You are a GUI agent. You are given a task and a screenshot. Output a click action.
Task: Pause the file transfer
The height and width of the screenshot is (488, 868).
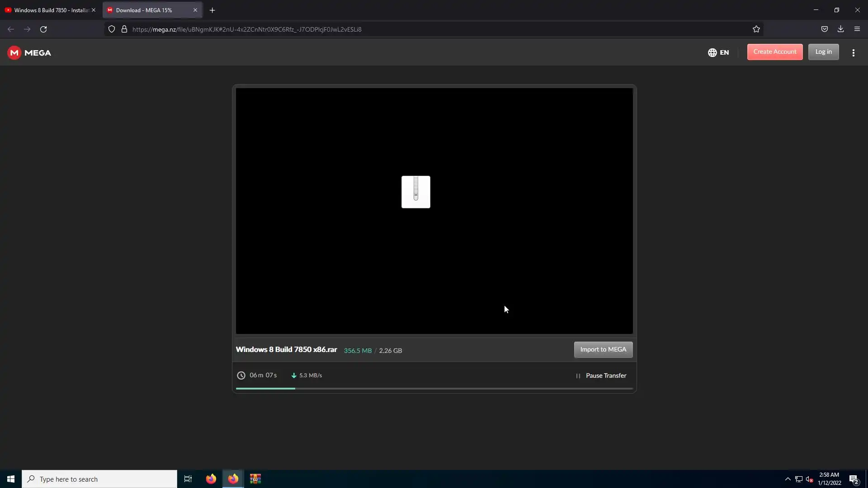tap(601, 375)
